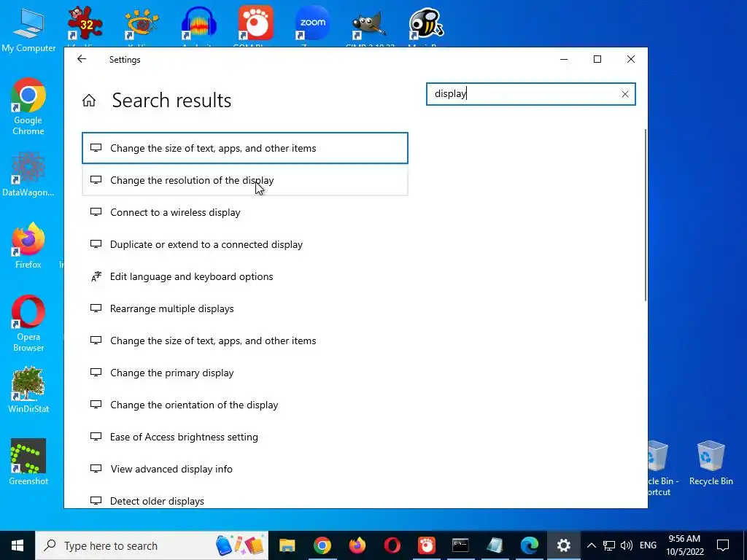Open Command Prompt from the taskbar
Image resolution: width=747 pixels, height=560 pixels.
coord(461,545)
